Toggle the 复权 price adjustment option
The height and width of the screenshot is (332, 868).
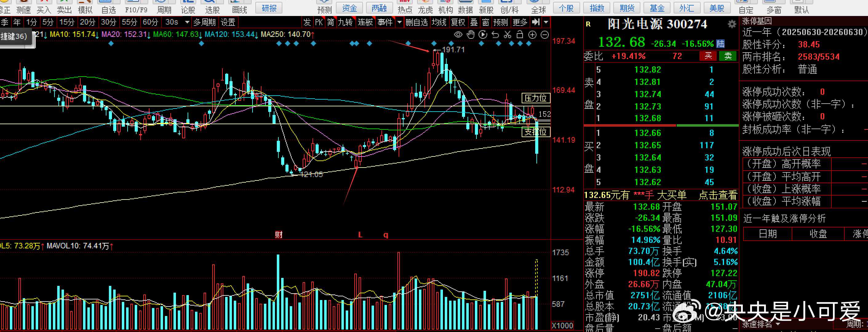coord(458,22)
